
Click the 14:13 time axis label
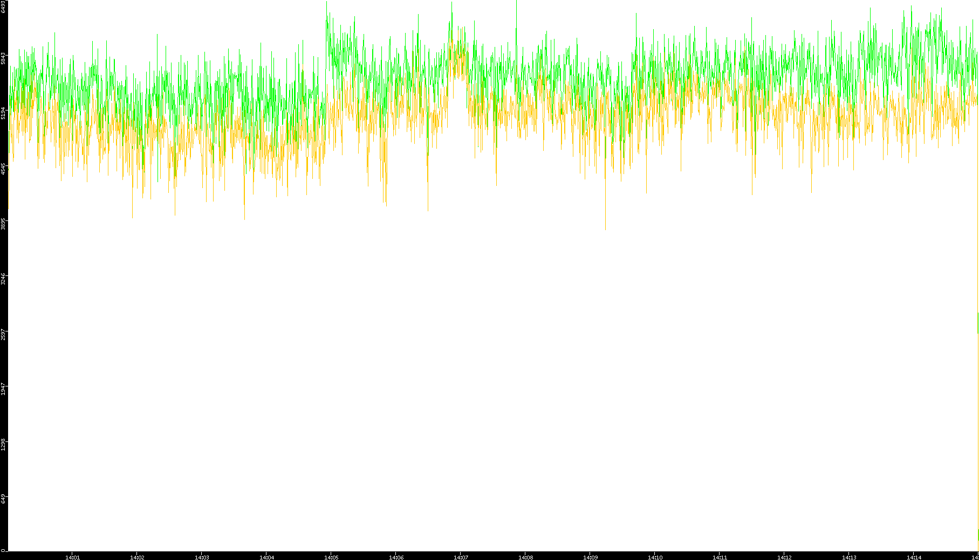point(849,557)
